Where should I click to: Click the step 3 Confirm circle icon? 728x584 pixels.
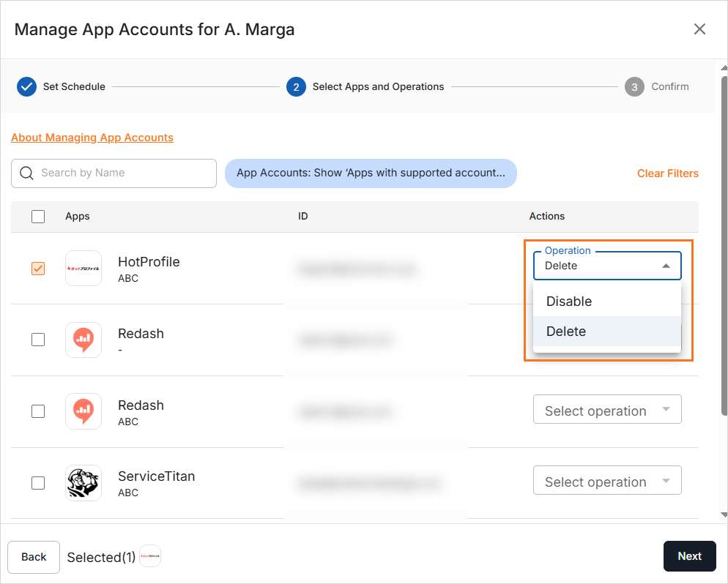click(634, 86)
